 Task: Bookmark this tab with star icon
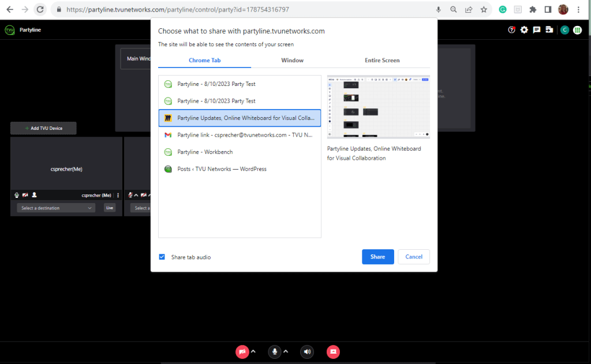pyautogui.click(x=484, y=9)
